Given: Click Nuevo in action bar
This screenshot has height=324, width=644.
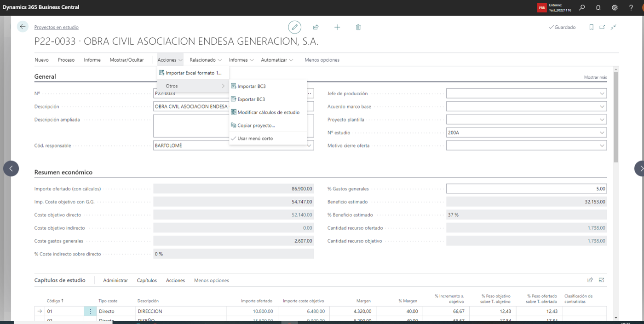Looking at the screenshot, I should (x=41, y=60).
